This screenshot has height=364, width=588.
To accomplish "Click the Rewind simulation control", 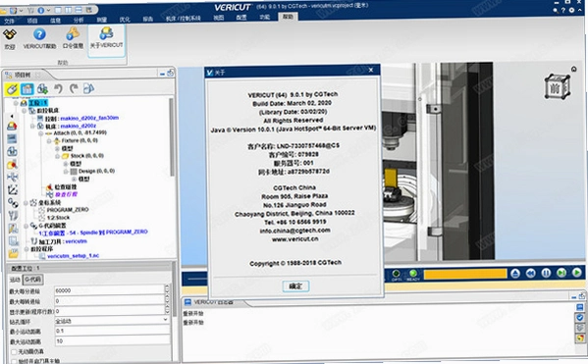I will tap(530, 273).
